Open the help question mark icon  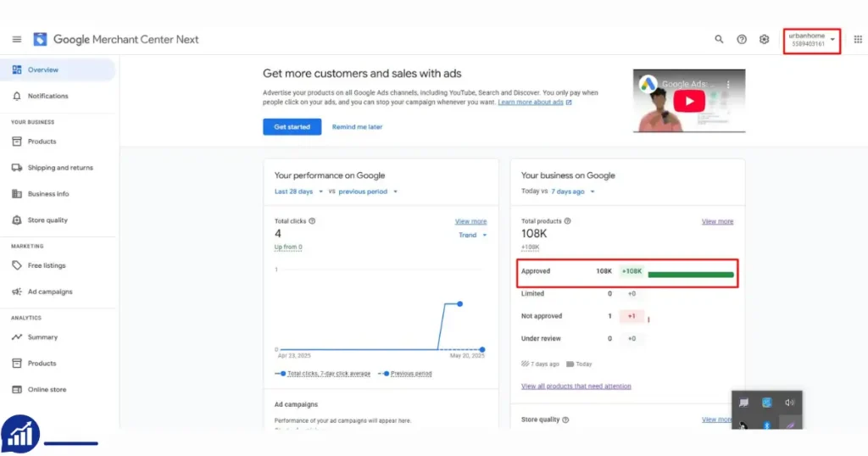(x=741, y=39)
